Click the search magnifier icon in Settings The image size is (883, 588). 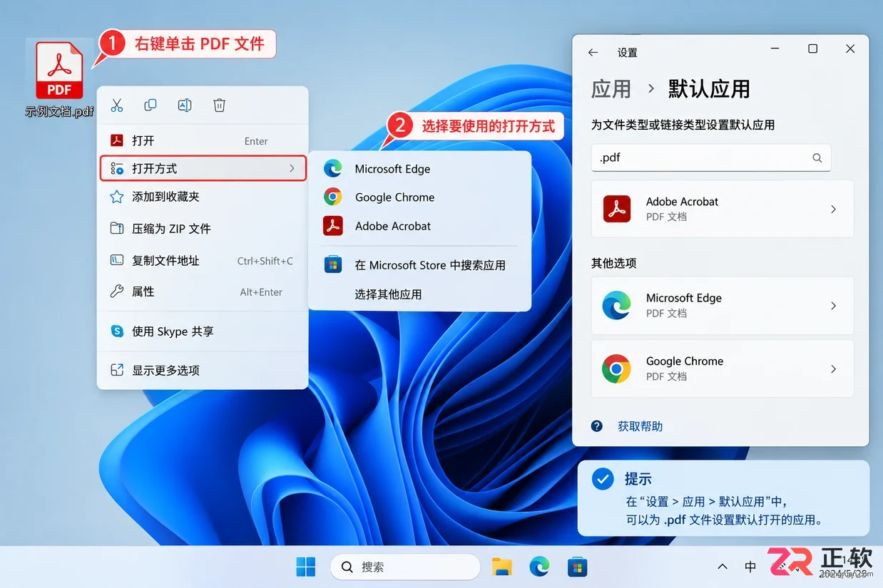(x=817, y=158)
